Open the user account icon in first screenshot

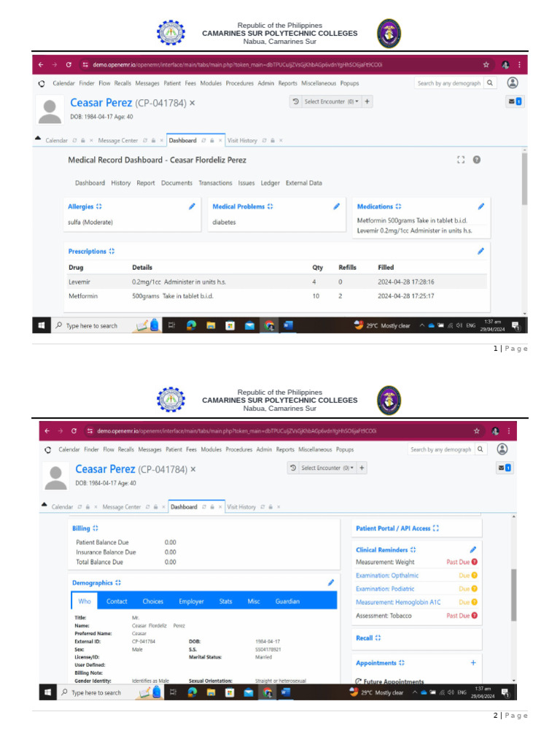(513, 83)
